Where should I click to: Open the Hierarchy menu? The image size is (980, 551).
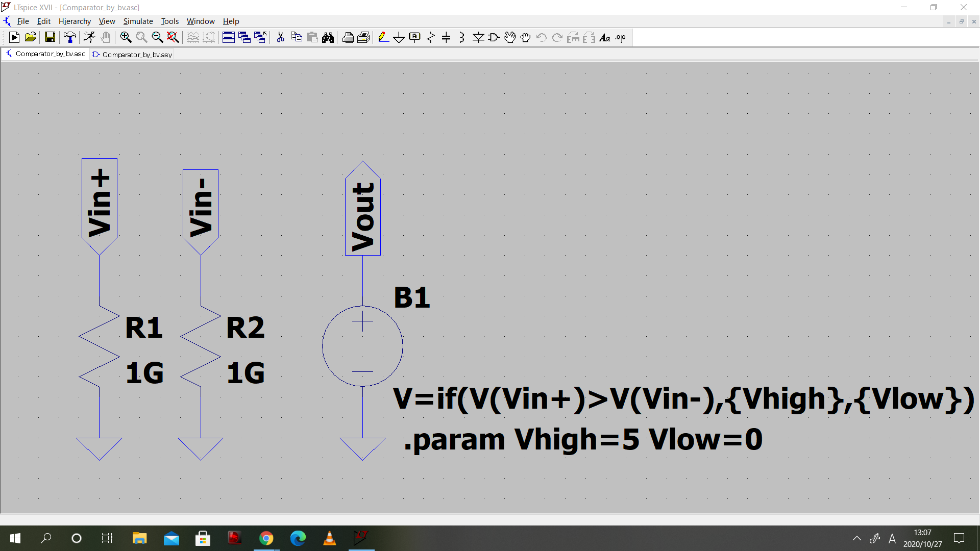(75, 21)
